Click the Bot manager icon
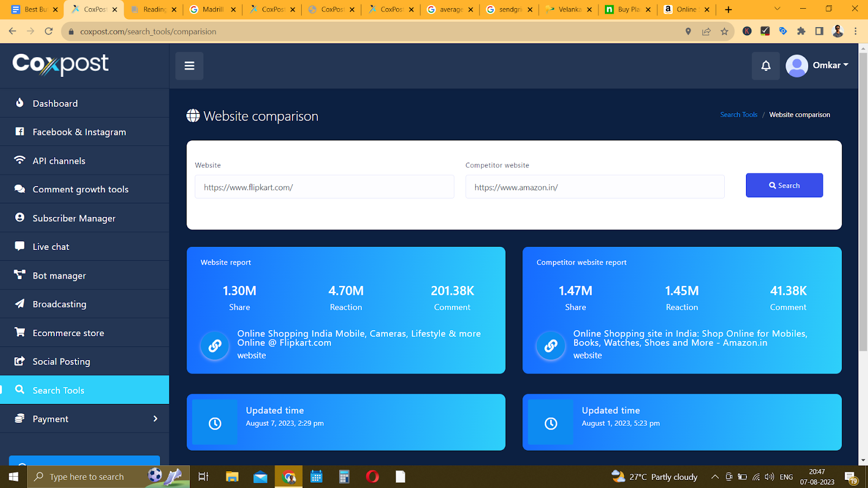This screenshot has width=868, height=488. click(x=20, y=275)
